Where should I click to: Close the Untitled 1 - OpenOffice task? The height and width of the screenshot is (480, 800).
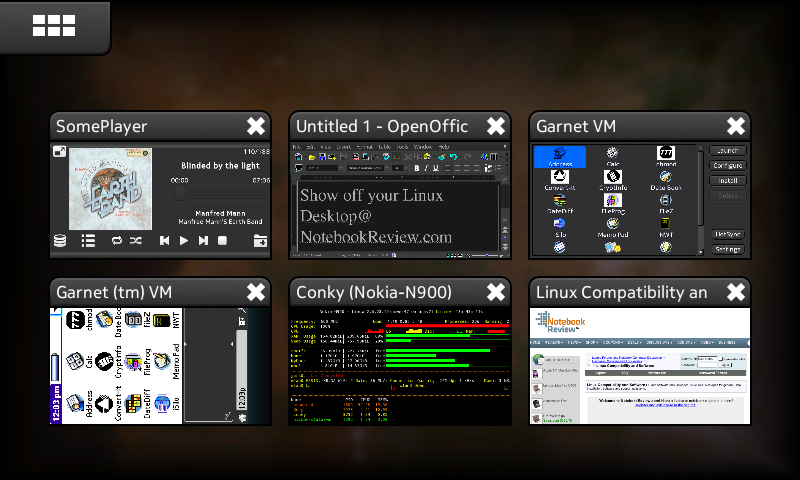pyautogui.click(x=495, y=126)
